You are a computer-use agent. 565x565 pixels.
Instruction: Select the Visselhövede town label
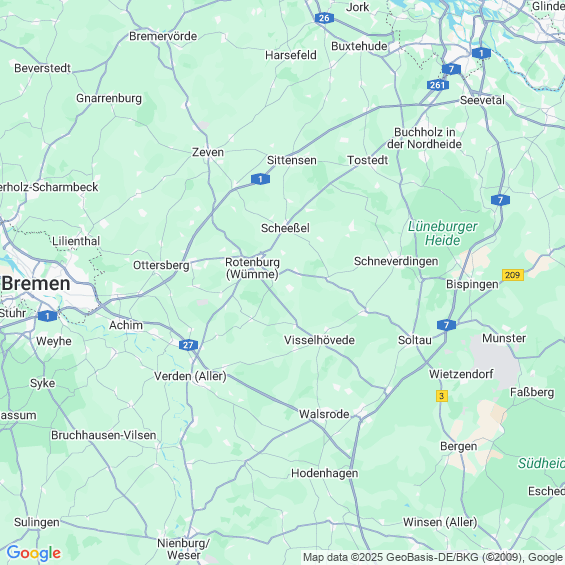pos(319,340)
